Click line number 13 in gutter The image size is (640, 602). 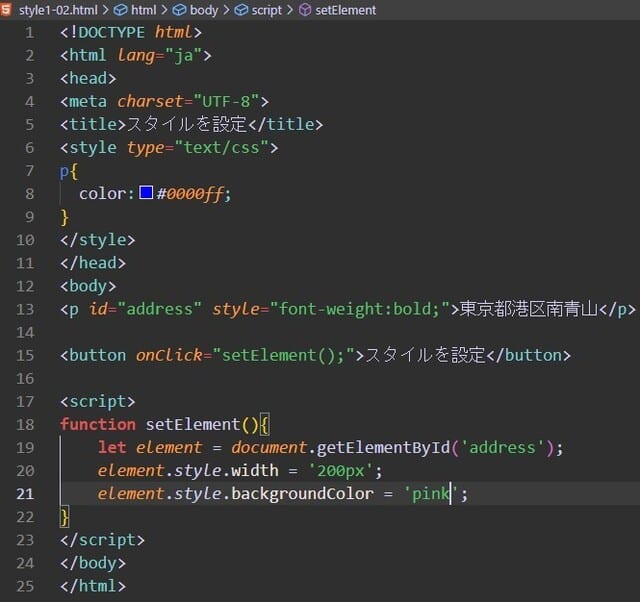(x=25, y=309)
